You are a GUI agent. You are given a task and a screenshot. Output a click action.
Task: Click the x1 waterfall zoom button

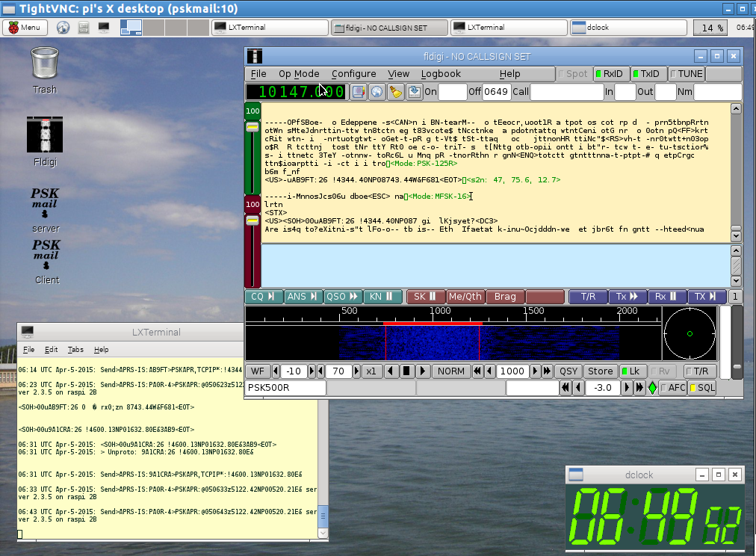[371, 371]
